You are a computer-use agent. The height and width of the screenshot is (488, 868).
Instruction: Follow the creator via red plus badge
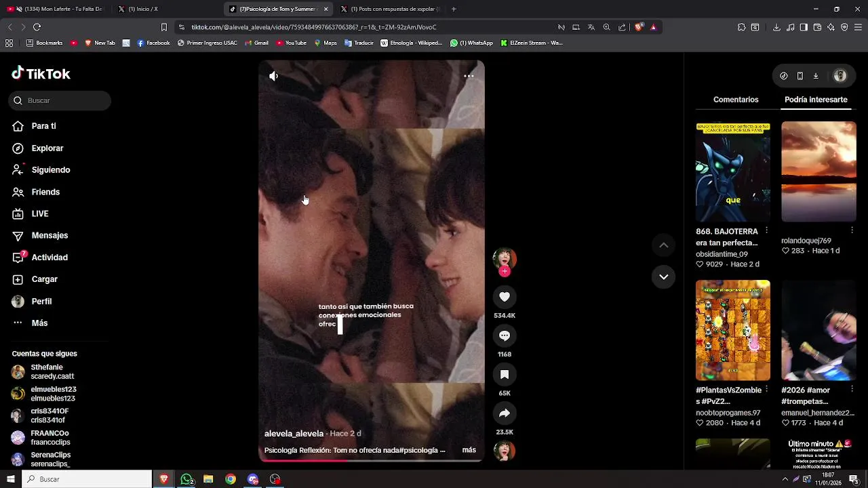coord(505,271)
